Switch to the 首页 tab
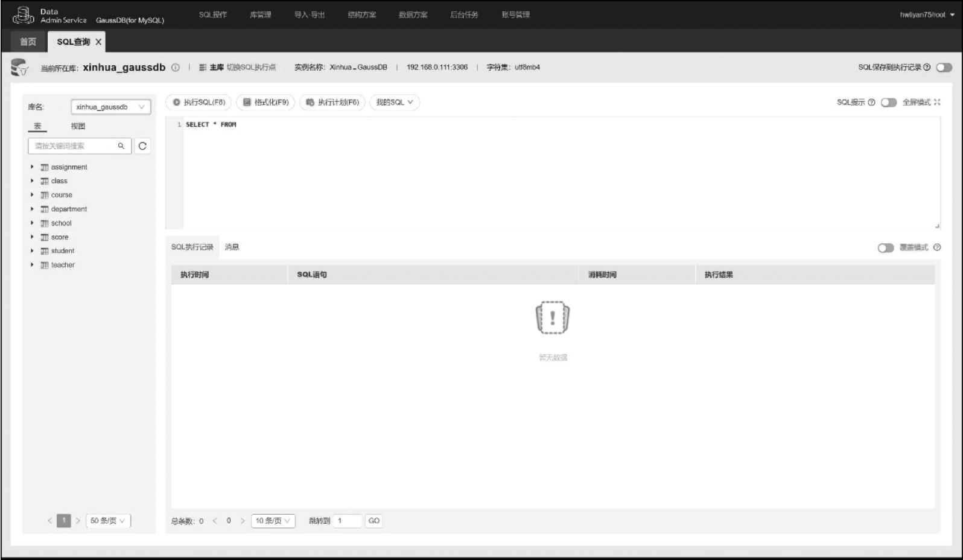This screenshot has height=560, width=963. click(28, 42)
